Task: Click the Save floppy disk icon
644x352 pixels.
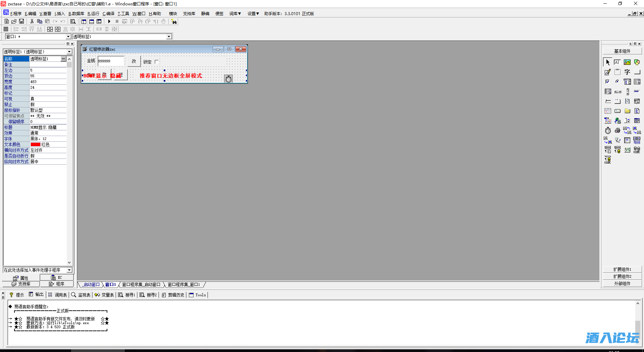Action: click(x=21, y=21)
